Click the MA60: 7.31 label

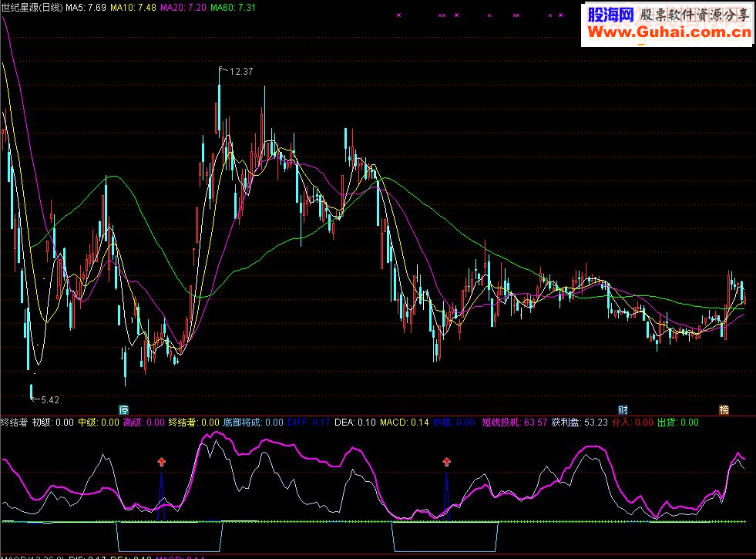point(233,8)
